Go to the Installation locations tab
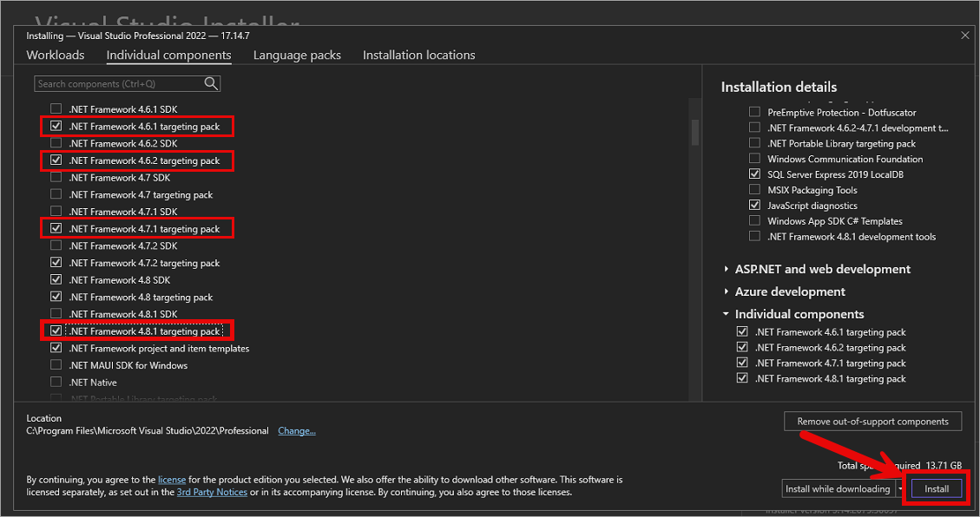Screen dimensions: 980x517 [x=418, y=55]
